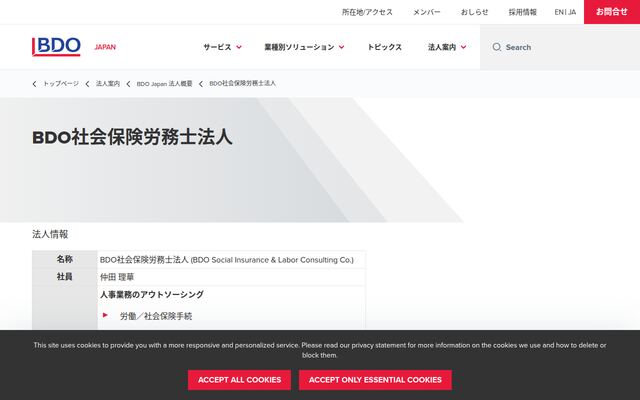Click the page heading BDO社会保険労務士法人
The width and height of the screenshot is (640, 400).
(132, 137)
